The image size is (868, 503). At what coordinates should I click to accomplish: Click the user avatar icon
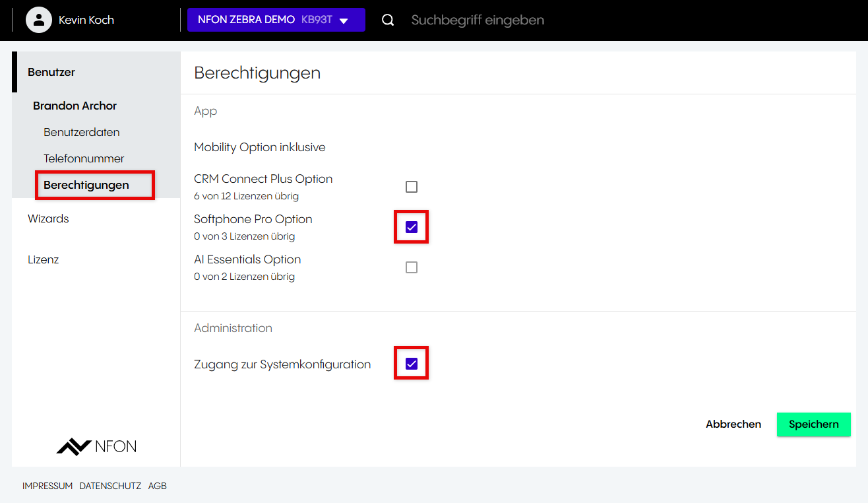(39, 20)
